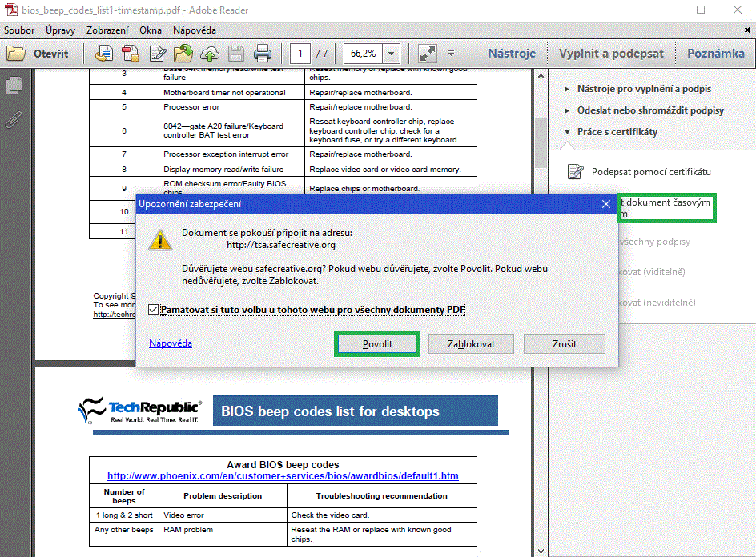Open the 66,2% zoom level dropdown arrow

point(391,54)
